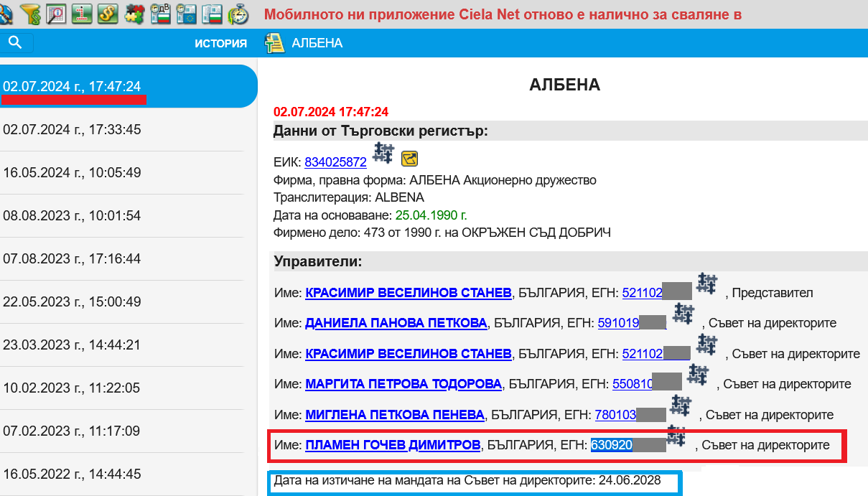Click the document icon next to АЛБЕНА tab

(276, 42)
